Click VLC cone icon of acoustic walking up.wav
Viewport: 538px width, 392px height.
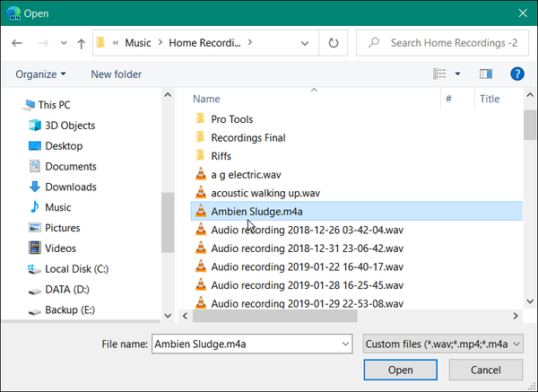tap(201, 193)
